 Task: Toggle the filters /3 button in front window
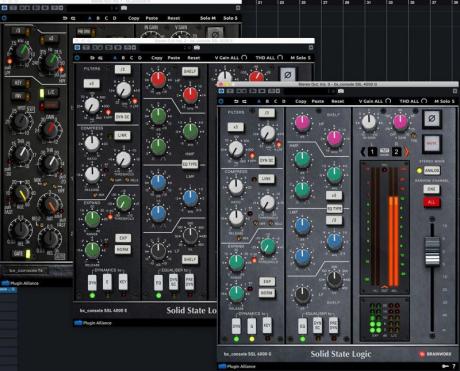[267, 113]
